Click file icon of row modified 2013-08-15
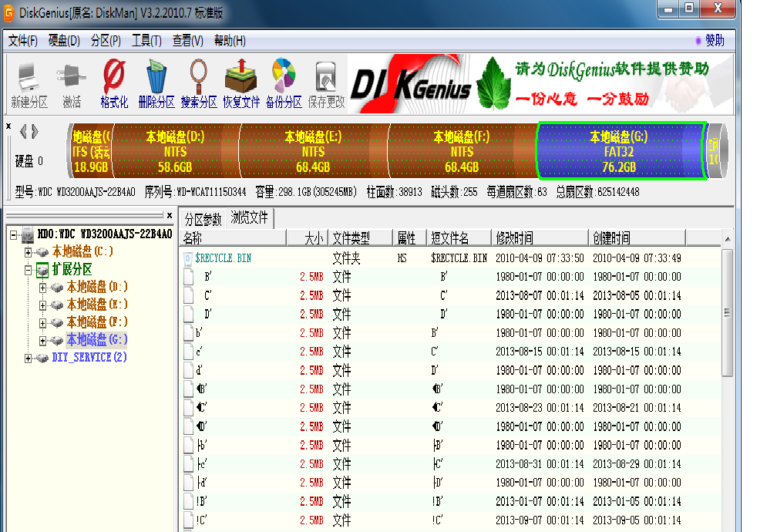 click(188, 352)
